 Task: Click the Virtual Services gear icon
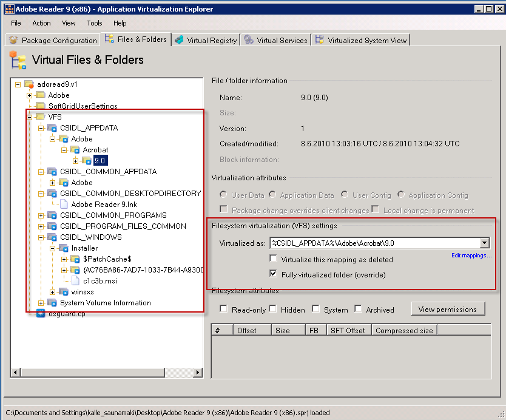[249, 40]
